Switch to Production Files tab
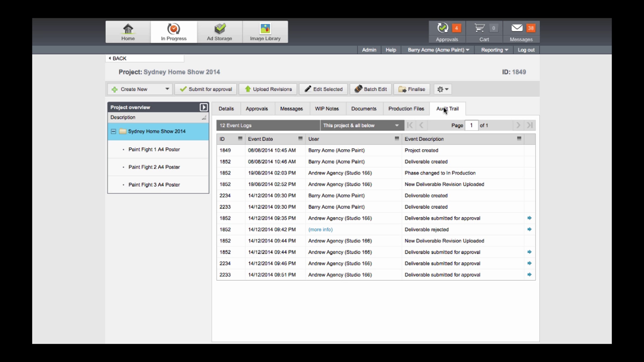Screen dimensions: 644x362 click(x=406, y=109)
